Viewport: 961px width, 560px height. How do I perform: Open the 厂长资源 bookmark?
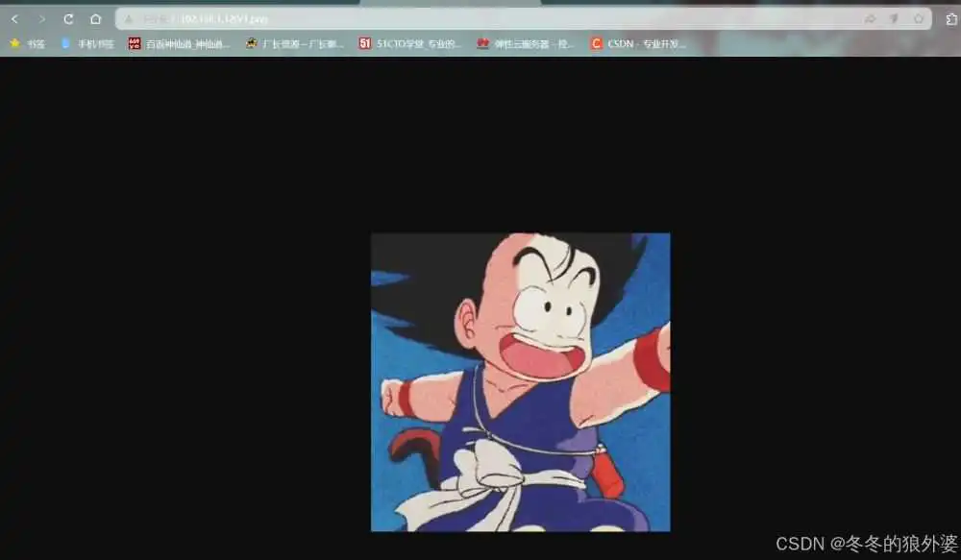pyautogui.click(x=295, y=43)
